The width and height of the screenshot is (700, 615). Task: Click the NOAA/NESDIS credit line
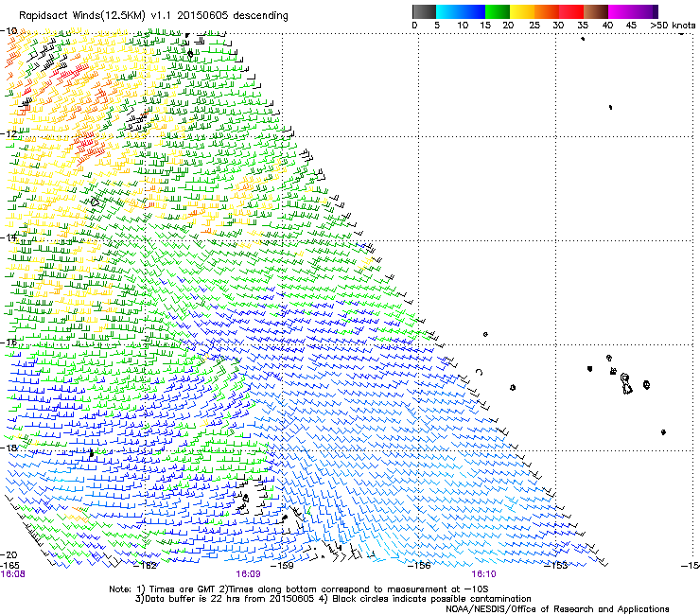click(x=557, y=609)
